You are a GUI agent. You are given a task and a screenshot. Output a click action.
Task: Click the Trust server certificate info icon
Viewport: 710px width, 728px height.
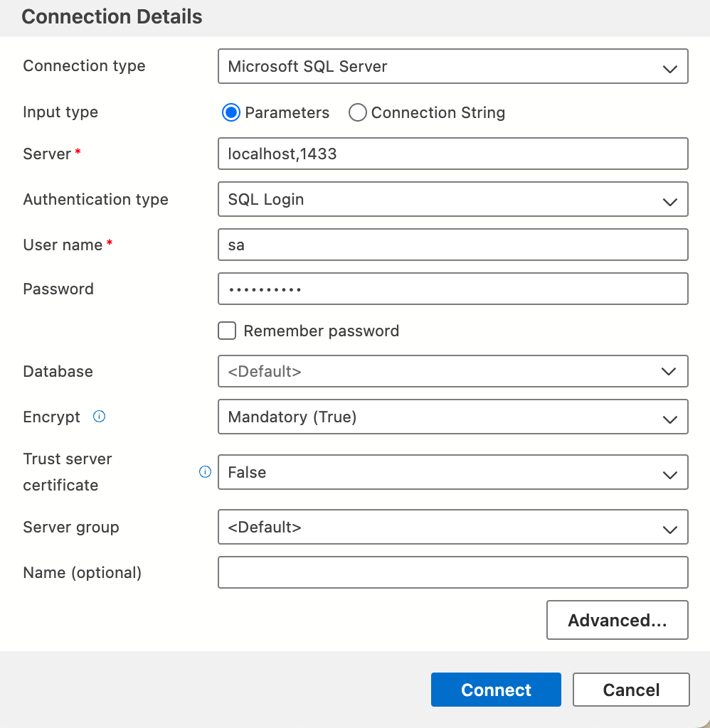(205, 472)
